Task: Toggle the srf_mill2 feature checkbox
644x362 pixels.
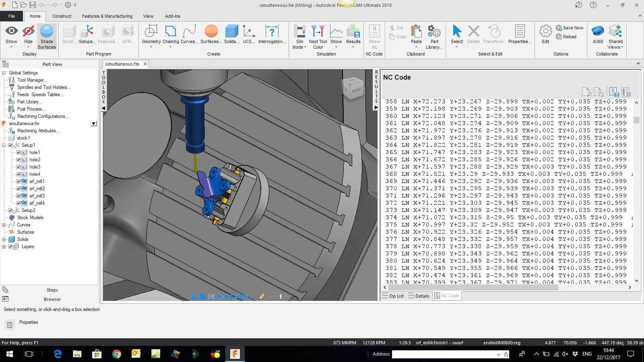Action: [x=19, y=189]
